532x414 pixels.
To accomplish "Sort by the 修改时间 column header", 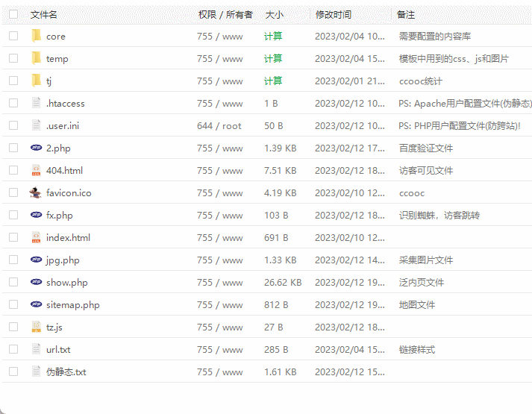I will 333,14.
